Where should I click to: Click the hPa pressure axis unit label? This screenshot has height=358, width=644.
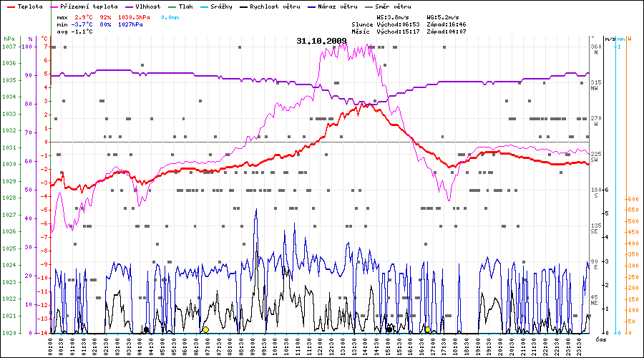pyautogui.click(x=9, y=39)
